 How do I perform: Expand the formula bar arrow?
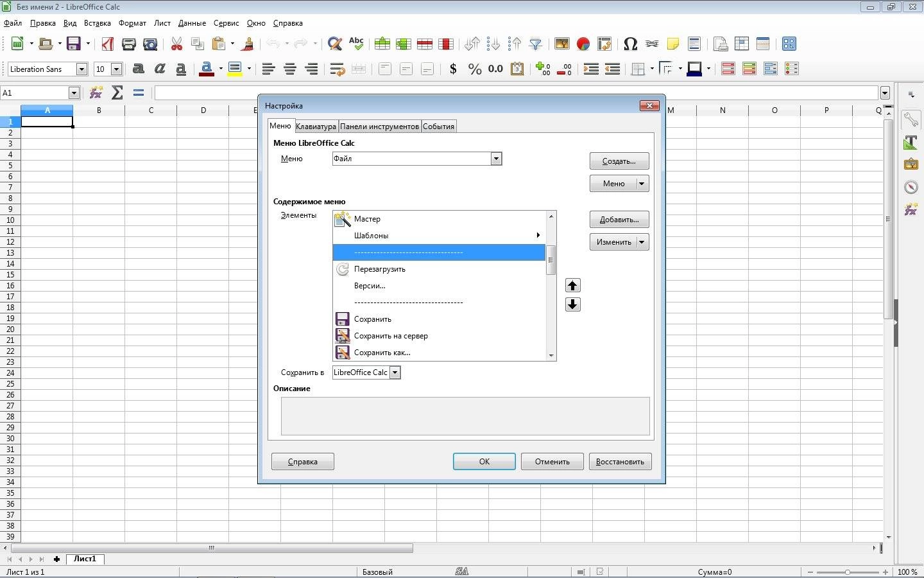point(886,93)
